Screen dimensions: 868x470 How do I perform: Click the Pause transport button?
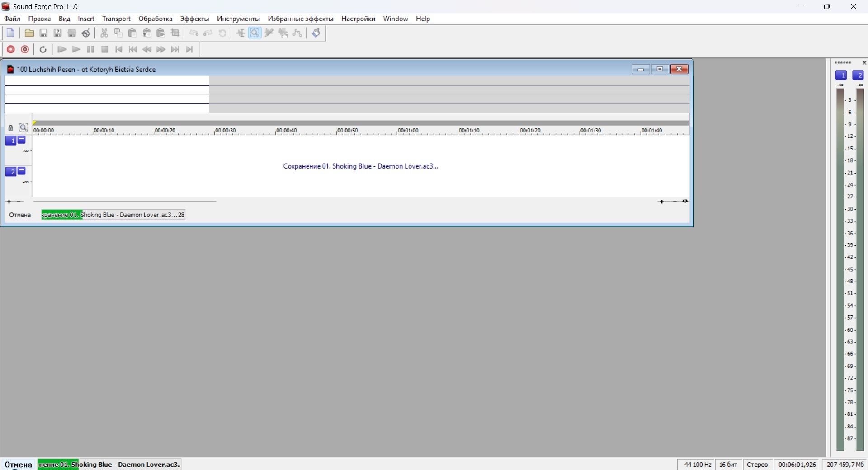90,50
